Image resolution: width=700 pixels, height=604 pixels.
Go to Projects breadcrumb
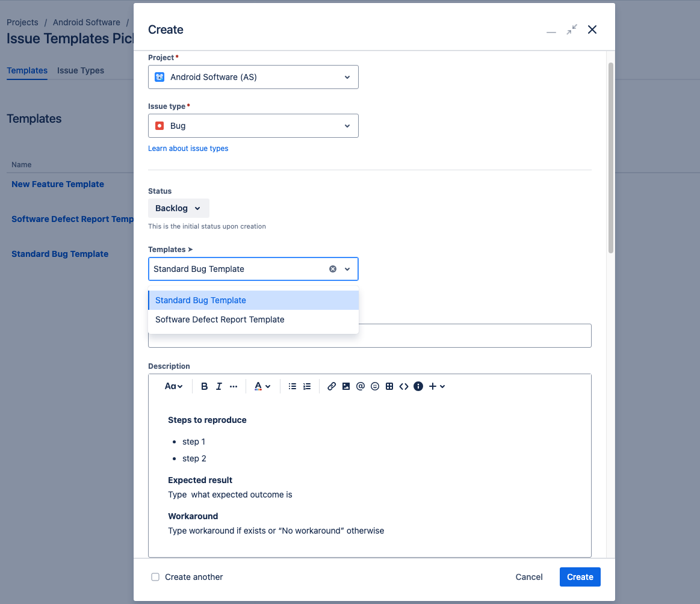coord(22,22)
